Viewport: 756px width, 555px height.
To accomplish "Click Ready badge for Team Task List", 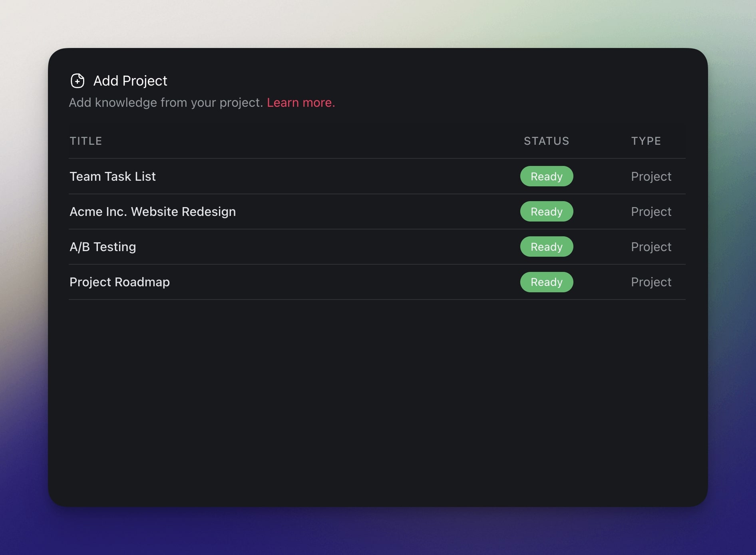I will coord(546,176).
